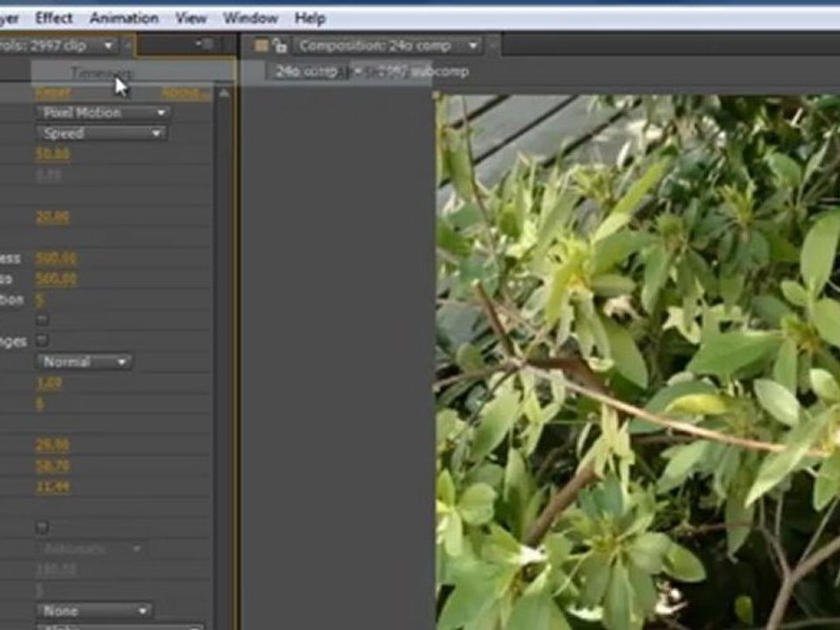The image size is (840, 630).
Task: Switch to the '24o comp' breadcrumb tab
Action: tap(306, 71)
